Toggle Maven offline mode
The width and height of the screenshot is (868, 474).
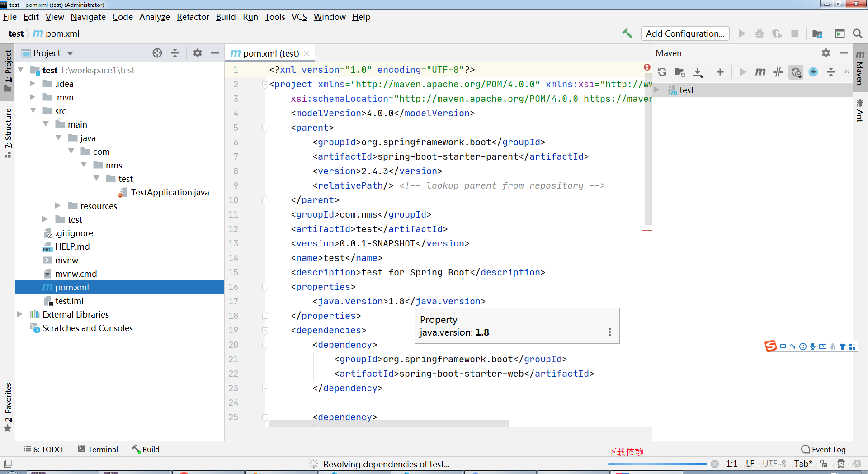click(x=778, y=72)
